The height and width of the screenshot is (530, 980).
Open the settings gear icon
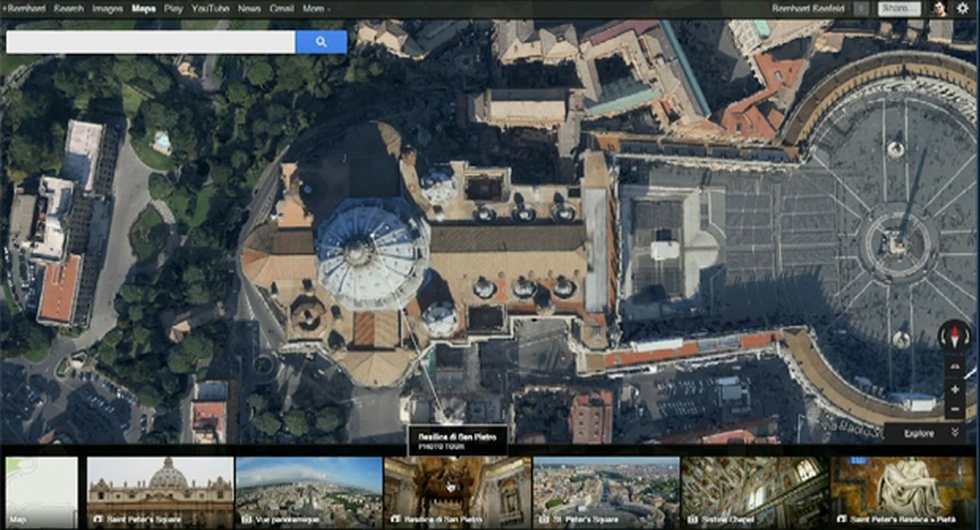tap(963, 9)
